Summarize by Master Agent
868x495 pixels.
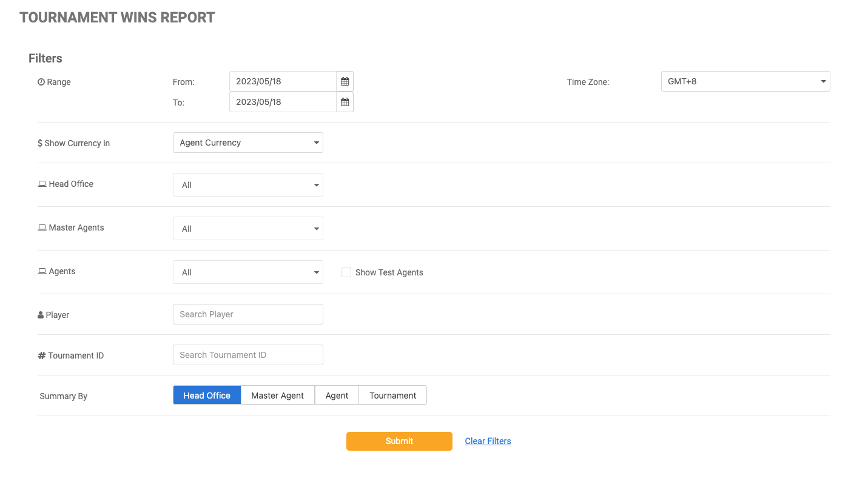pos(277,396)
